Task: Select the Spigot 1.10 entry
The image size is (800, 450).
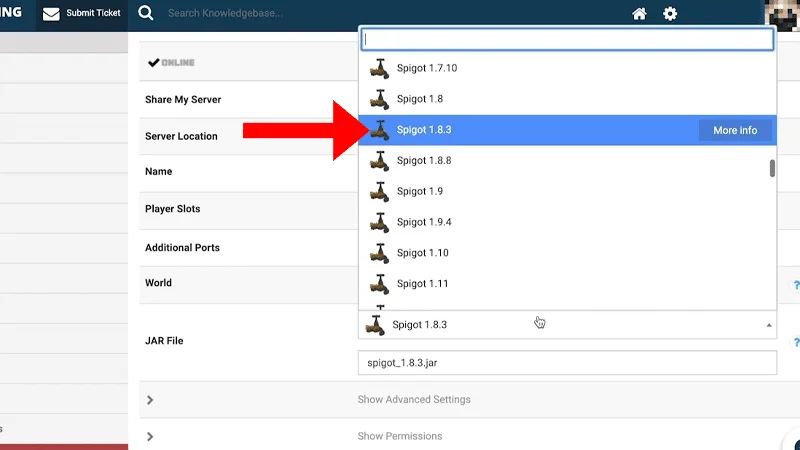Action: click(x=422, y=253)
